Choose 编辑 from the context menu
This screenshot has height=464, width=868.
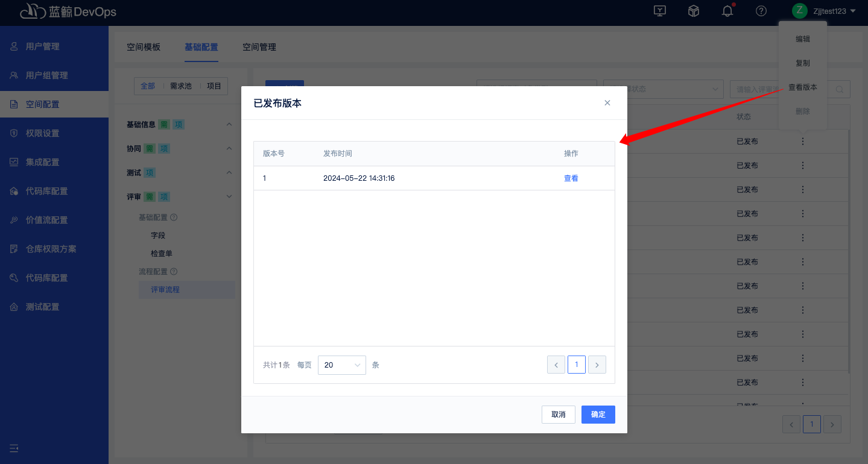tap(803, 39)
